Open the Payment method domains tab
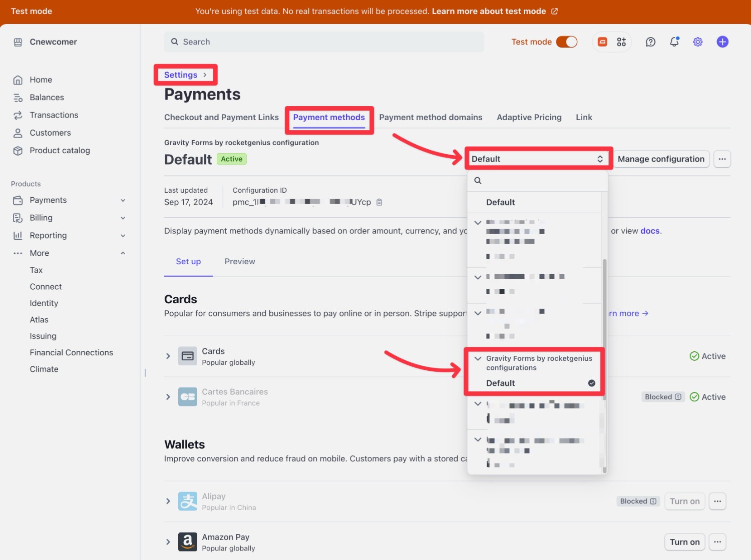 click(x=431, y=117)
